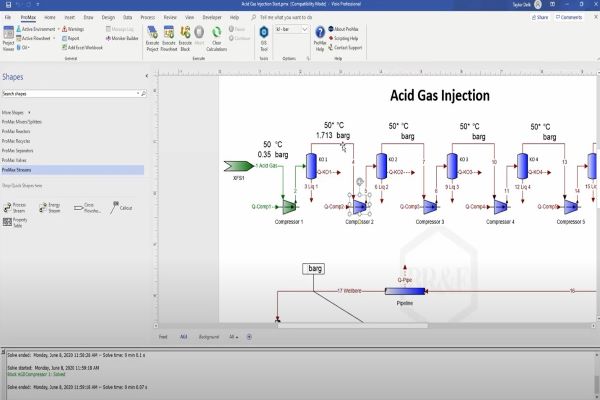Click the XFS1 cross-flowsheet arrow
The height and width of the screenshot is (400, 600).
tap(239, 166)
